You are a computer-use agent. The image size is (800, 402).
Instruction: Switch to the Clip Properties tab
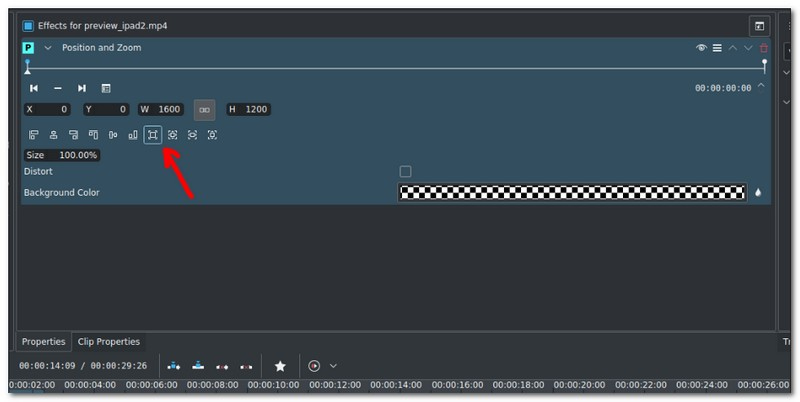click(109, 342)
